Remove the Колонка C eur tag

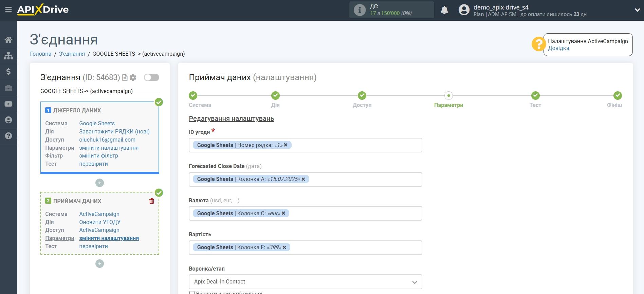[283, 213]
